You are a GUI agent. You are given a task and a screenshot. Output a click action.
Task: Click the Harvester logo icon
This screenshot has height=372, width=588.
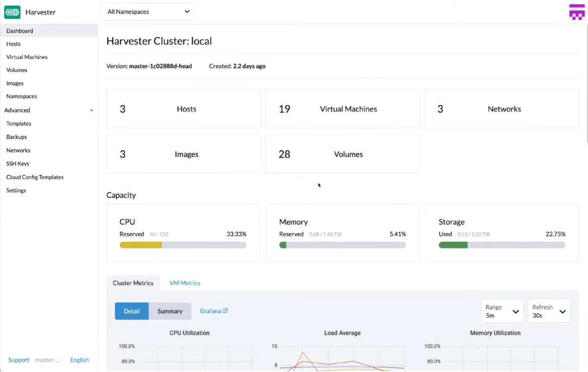tap(12, 12)
